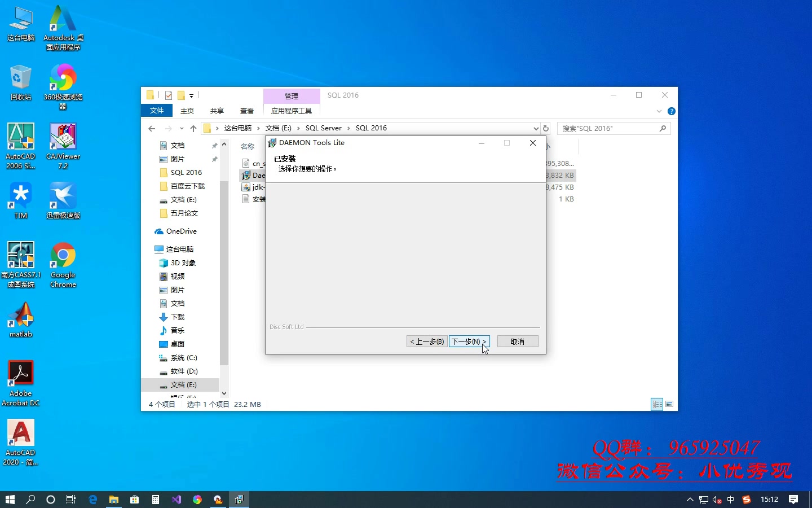Go up one folder level in Explorer
This screenshot has width=812, height=508.
coord(193,129)
